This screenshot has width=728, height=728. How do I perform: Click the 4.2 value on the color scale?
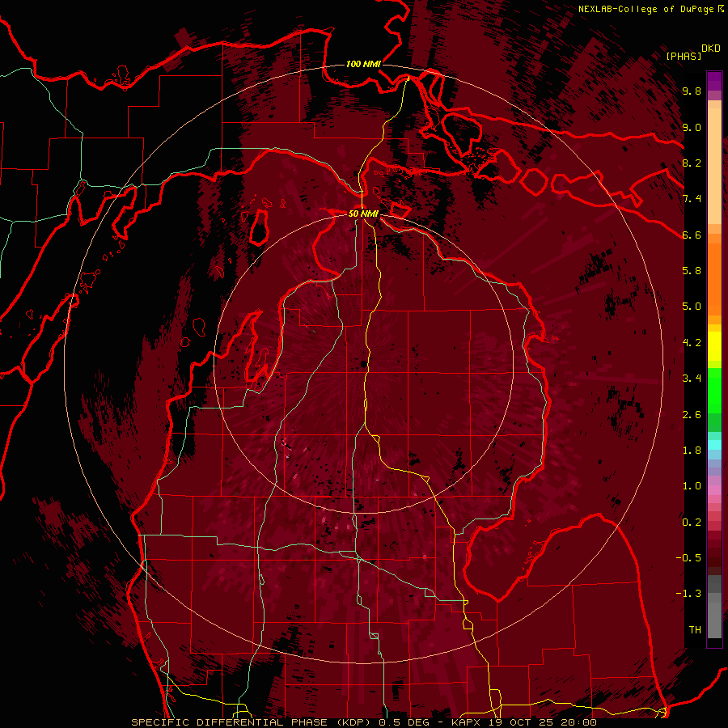click(x=692, y=343)
